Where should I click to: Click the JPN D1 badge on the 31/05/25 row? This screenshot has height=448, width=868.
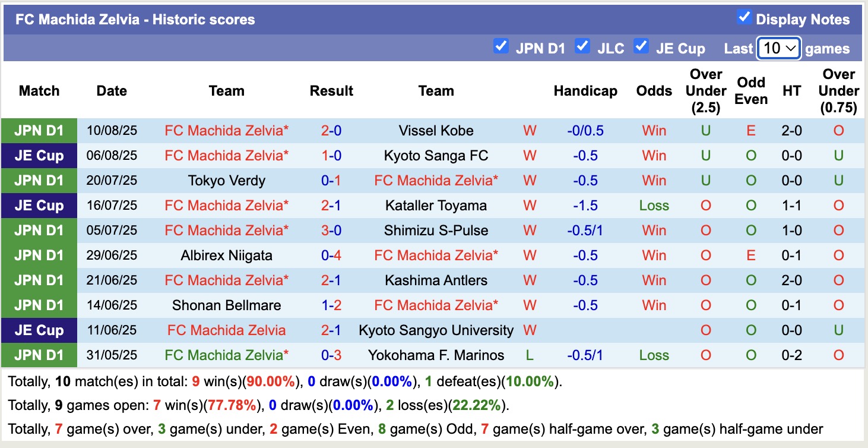[39, 355]
